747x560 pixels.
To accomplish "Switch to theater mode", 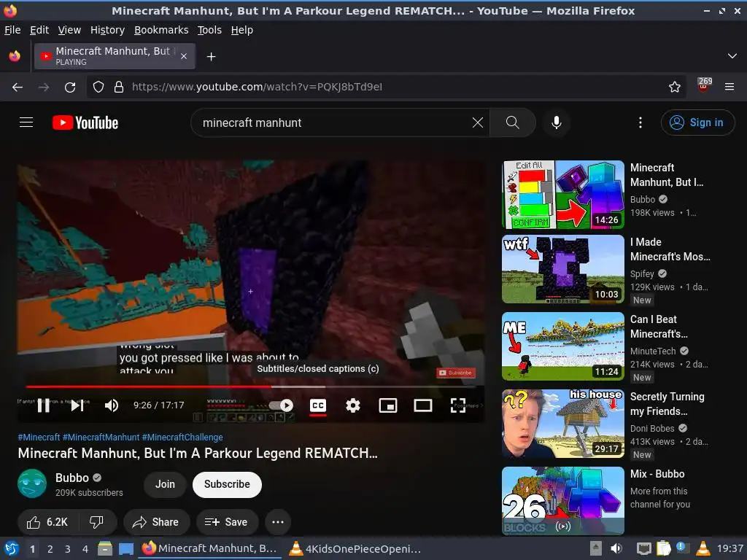I will [423, 405].
